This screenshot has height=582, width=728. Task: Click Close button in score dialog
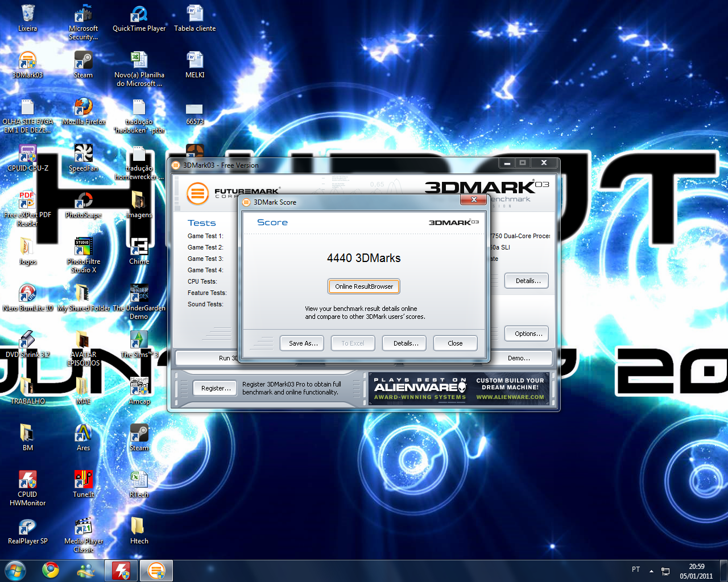455,343
